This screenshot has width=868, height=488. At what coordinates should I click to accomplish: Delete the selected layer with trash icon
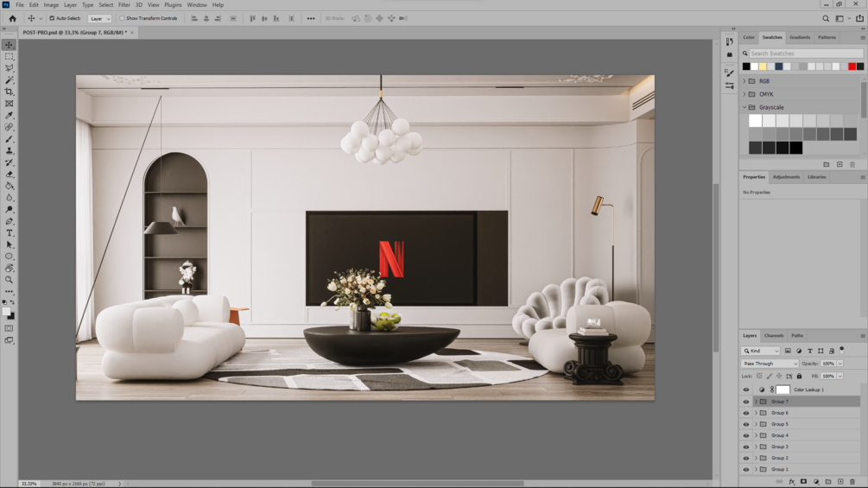click(x=852, y=481)
